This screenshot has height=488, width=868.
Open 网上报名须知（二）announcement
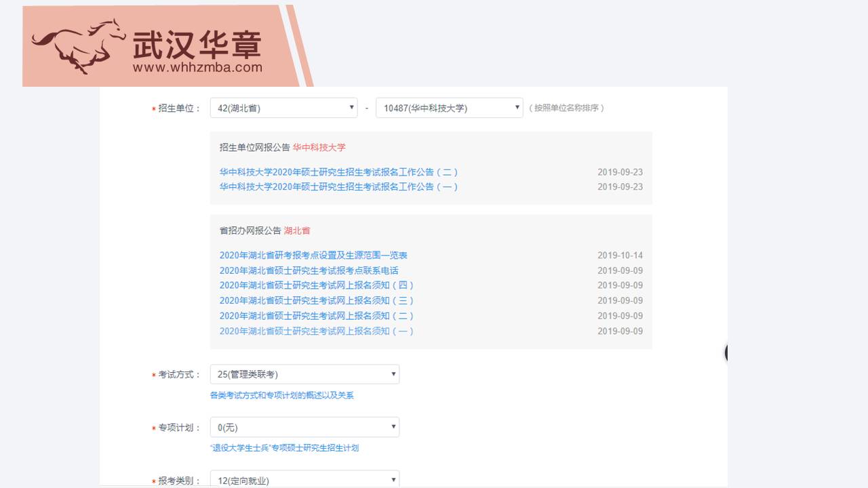point(317,316)
